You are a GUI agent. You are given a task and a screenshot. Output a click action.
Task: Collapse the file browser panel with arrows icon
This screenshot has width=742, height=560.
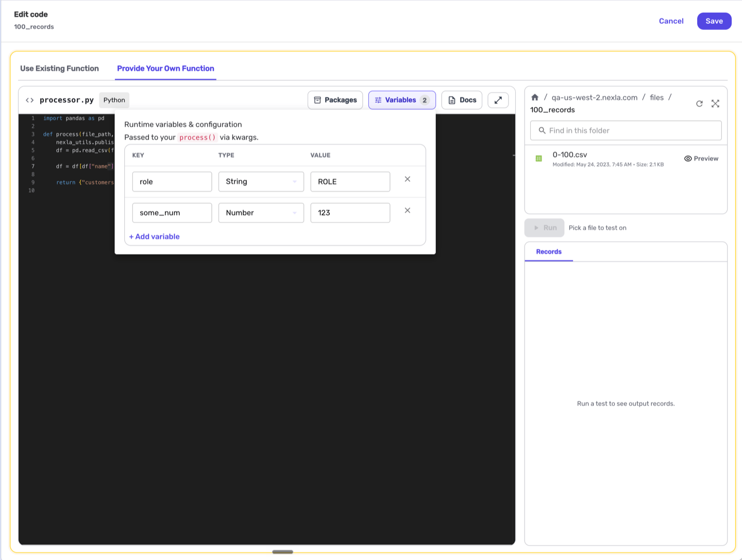click(x=715, y=104)
